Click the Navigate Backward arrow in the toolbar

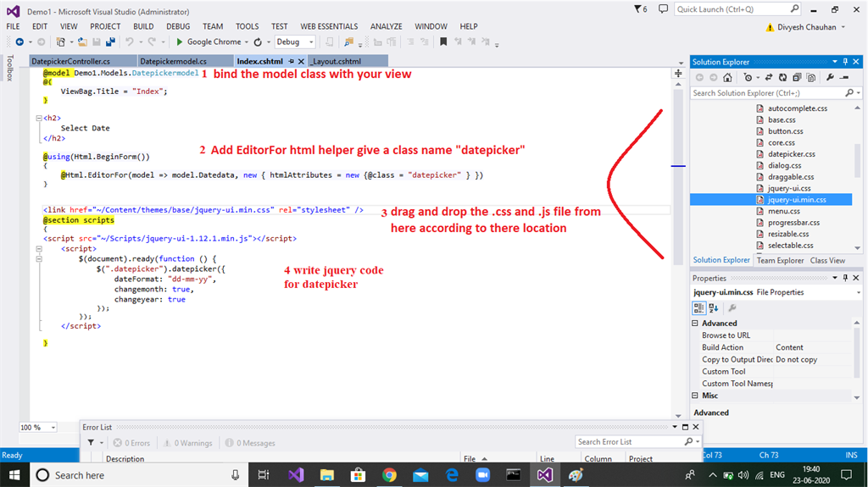[x=19, y=42]
